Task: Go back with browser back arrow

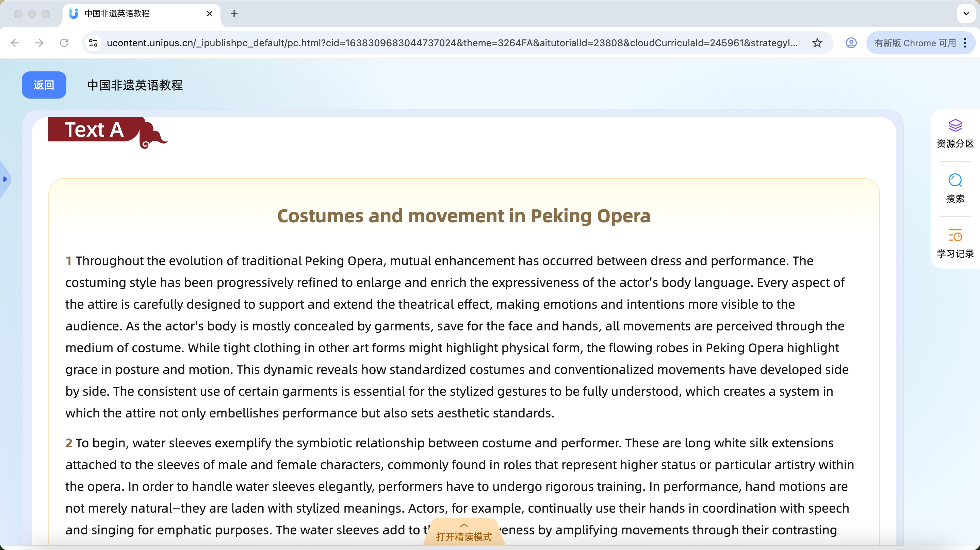Action: click(15, 43)
